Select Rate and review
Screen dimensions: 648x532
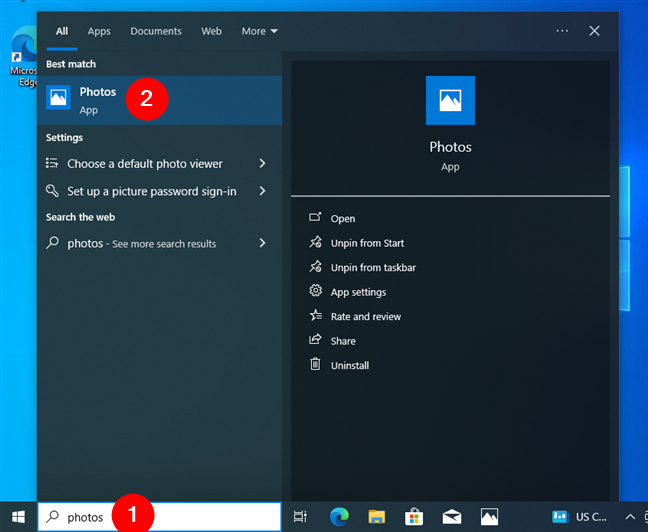pyautogui.click(x=366, y=316)
